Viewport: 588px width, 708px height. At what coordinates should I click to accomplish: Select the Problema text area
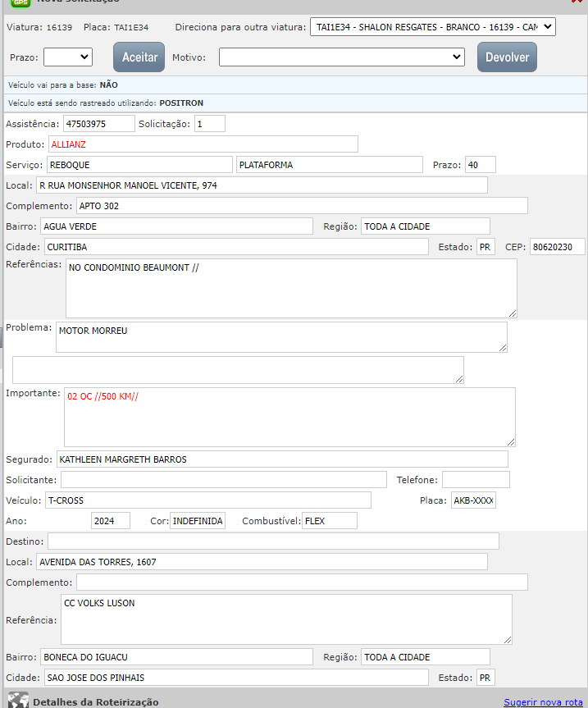[281, 337]
